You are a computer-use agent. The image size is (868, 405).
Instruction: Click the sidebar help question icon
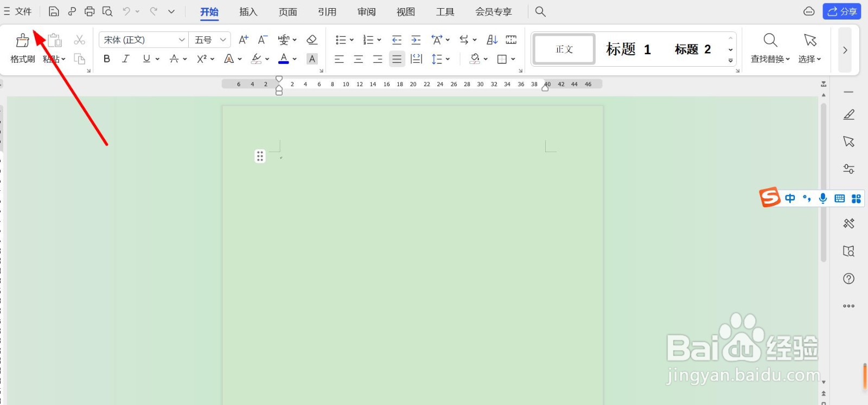click(x=849, y=279)
